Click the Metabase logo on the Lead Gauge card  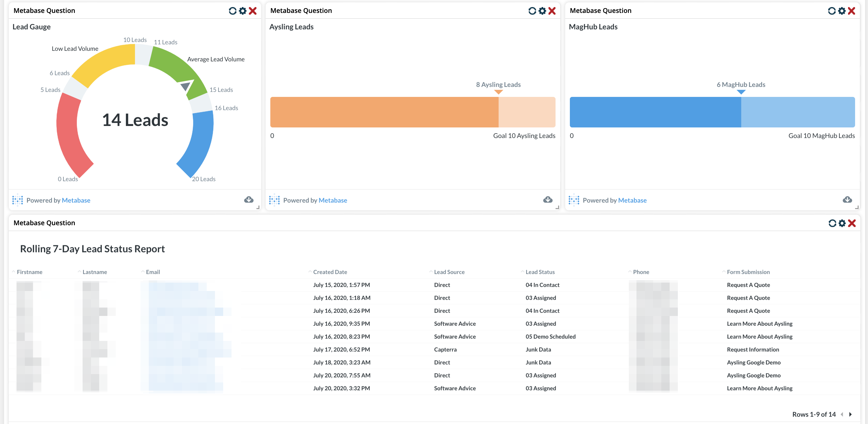click(x=17, y=200)
